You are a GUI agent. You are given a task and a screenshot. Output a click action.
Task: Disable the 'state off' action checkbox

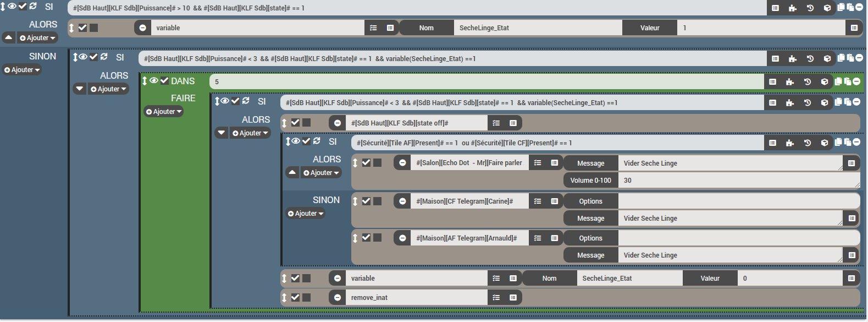(295, 122)
